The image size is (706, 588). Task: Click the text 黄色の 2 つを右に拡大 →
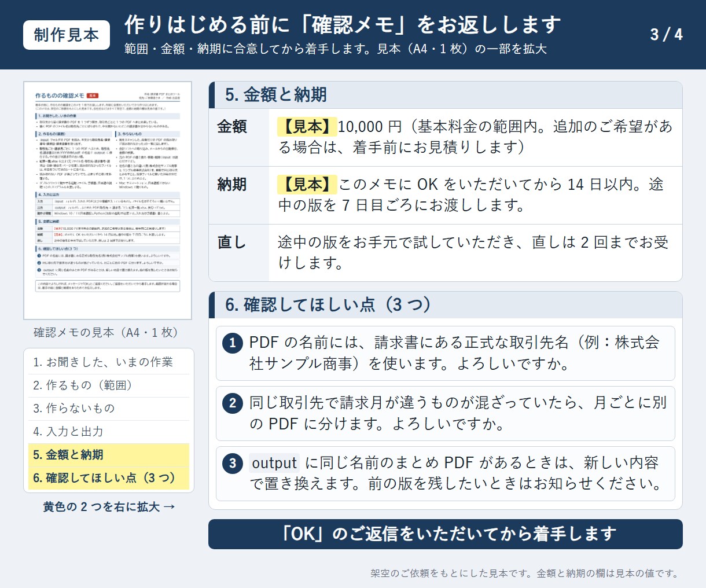coord(109,507)
